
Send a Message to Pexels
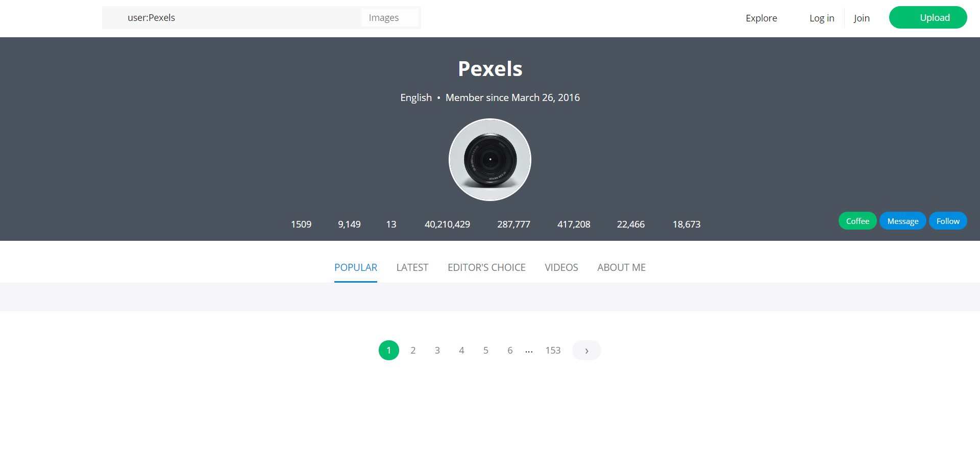pos(902,220)
